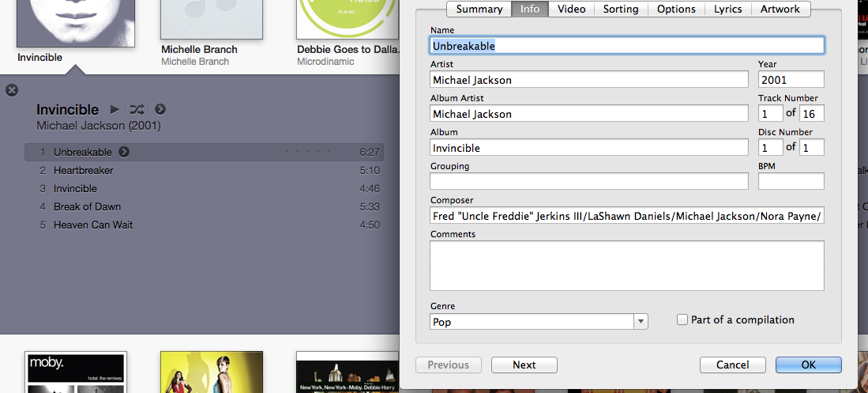Click the Year field showing 2001
Image resolution: width=868 pixels, height=393 pixels.
click(791, 79)
